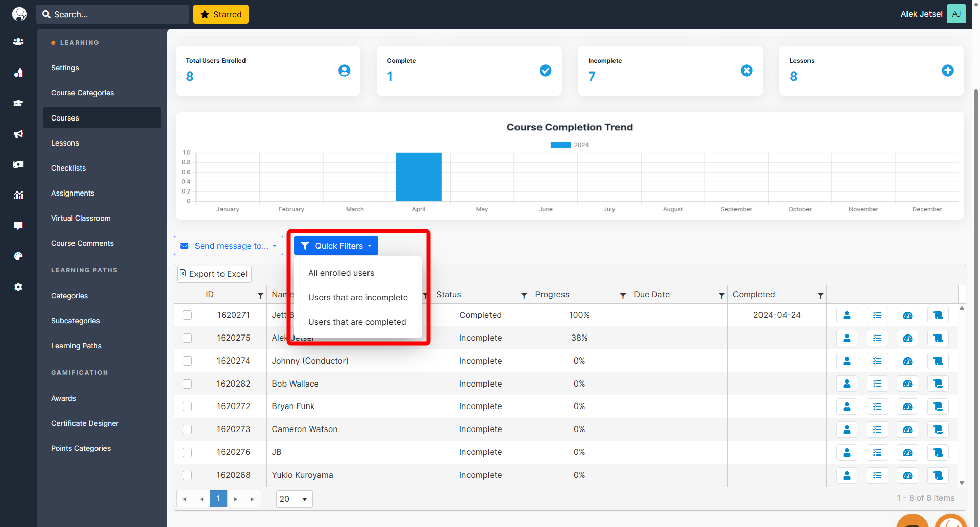Tick checkbox for user 1620271
Screen dimensions: 980x527
click(x=187, y=315)
